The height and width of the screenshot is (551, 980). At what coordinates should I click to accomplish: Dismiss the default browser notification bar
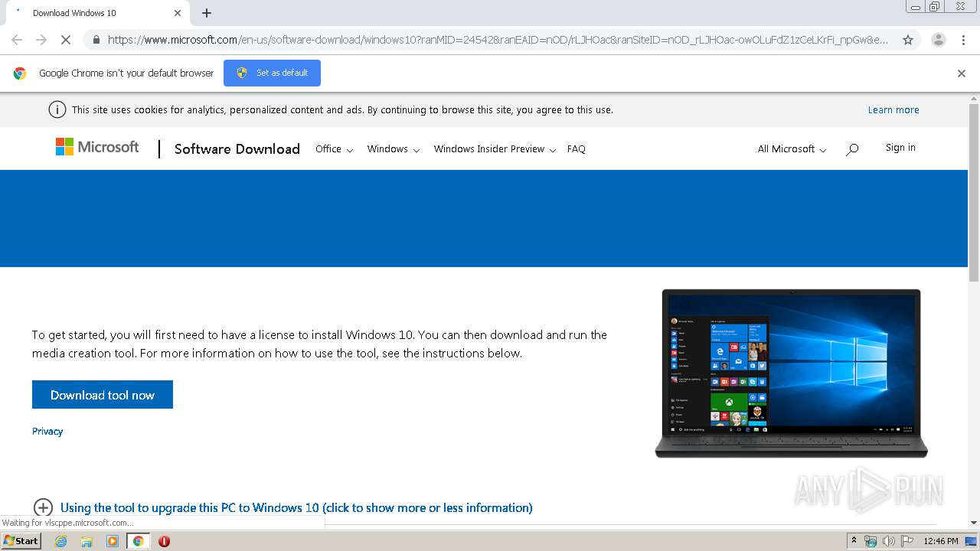[962, 73]
